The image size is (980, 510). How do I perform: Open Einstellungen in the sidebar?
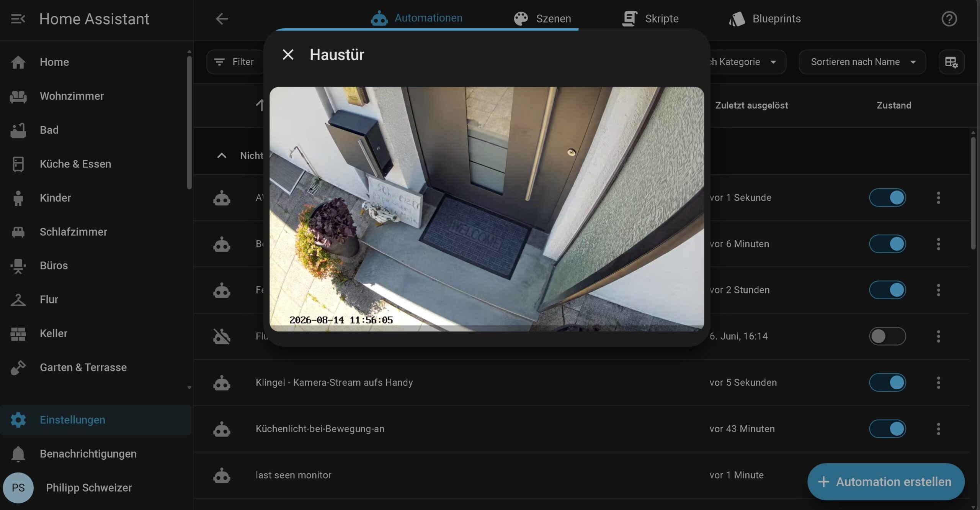coord(95,420)
